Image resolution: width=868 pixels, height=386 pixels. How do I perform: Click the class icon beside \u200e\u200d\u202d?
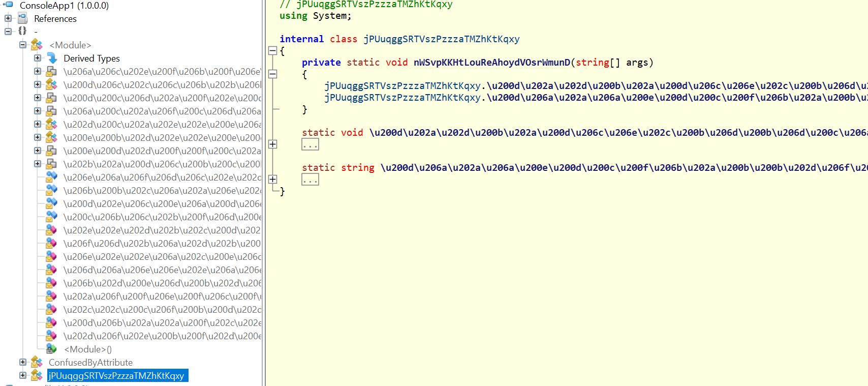(52, 151)
